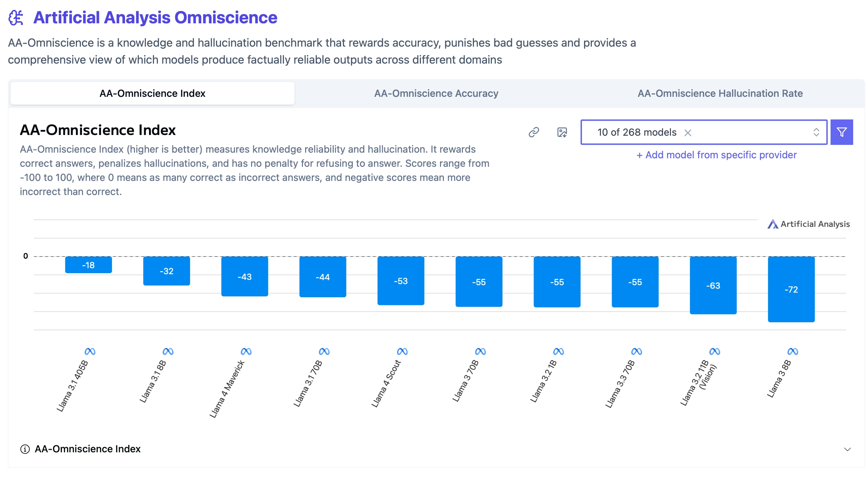The image size is (868, 482).
Task: Click the Llama 3.1 405B bar
Action: [88, 265]
